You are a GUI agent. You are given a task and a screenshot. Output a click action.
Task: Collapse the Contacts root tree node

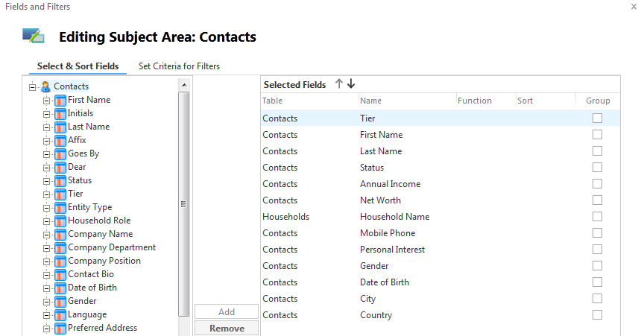tap(33, 87)
